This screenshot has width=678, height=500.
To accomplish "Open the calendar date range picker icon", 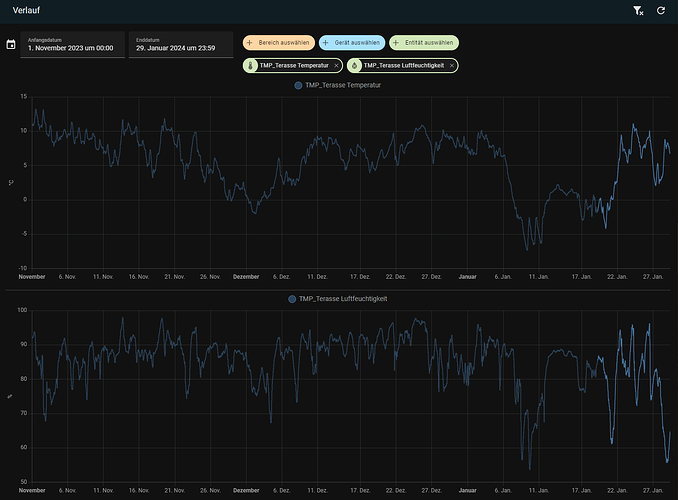I will pyautogui.click(x=11, y=44).
